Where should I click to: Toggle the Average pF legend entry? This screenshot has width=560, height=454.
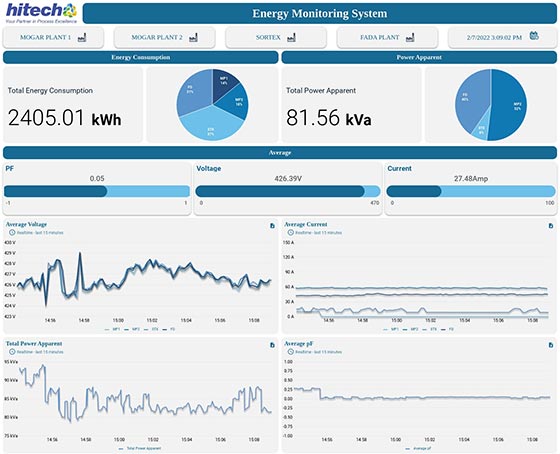pos(419,448)
